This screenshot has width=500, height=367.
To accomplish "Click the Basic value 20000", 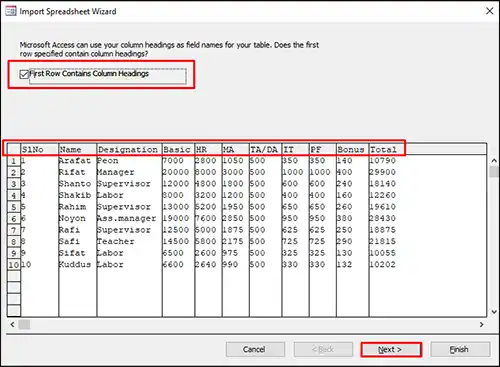I will click(x=176, y=172).
